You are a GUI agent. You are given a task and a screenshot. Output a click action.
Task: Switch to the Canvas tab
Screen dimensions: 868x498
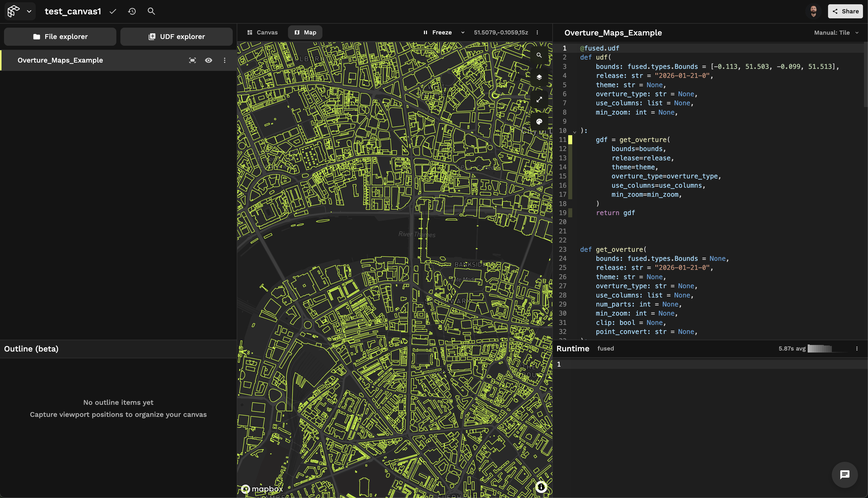(x=263, y=32)
